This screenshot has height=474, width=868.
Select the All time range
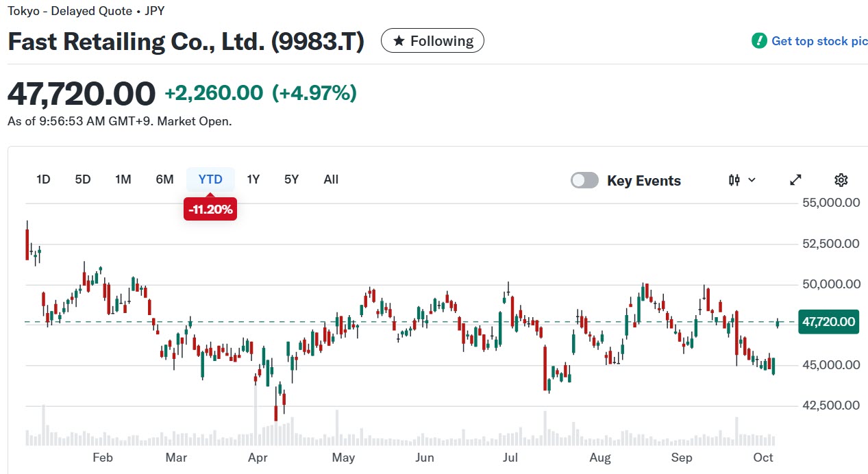331,179
